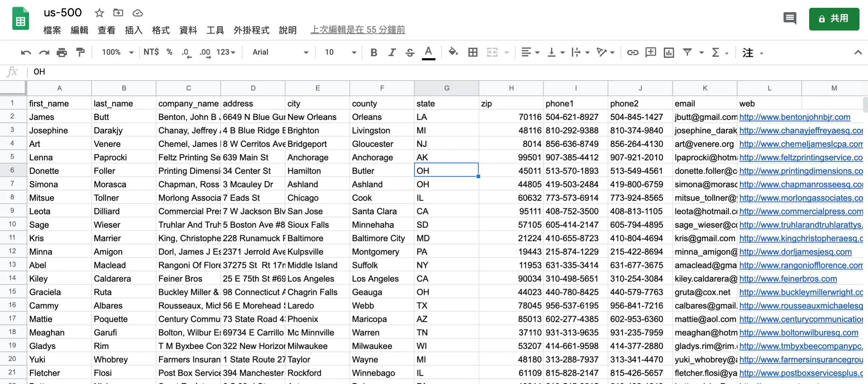Apply strikethrough formatting

pos(410,52)
